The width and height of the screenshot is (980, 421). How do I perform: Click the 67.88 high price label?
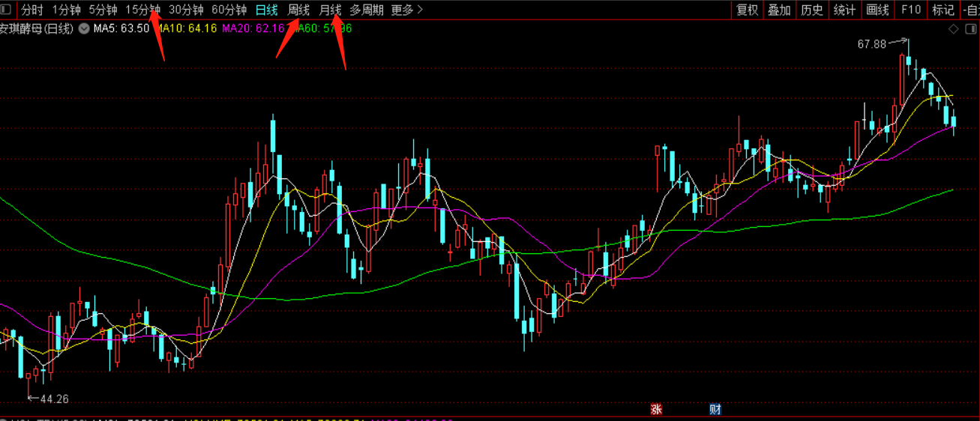coord(872,44)
